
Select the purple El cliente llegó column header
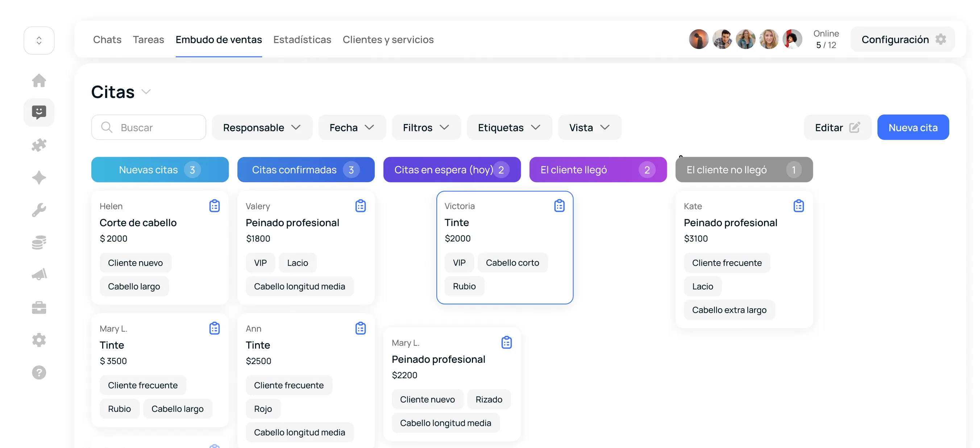(598, 170)
